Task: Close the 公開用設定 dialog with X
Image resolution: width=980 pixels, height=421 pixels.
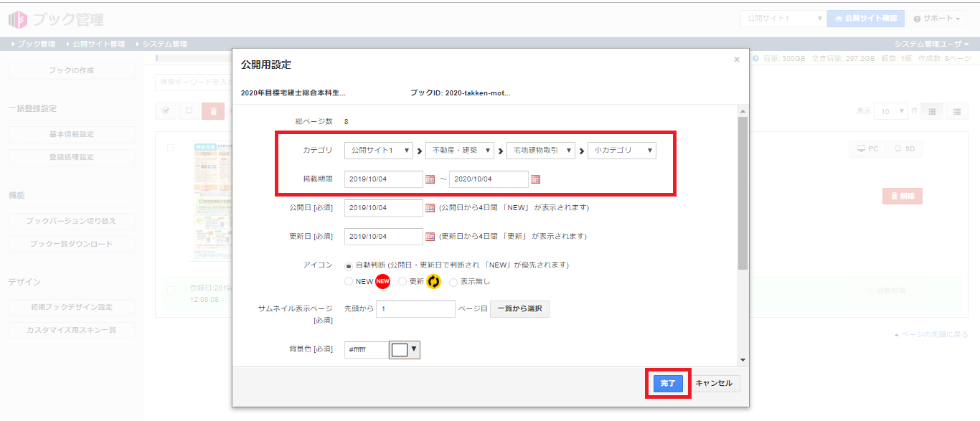Action: pos(736,60)
